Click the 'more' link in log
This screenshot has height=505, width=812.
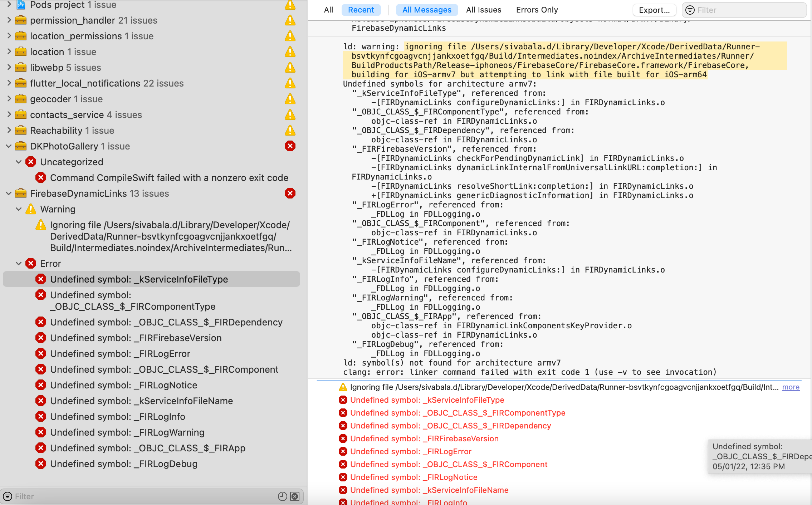(791, 387)
